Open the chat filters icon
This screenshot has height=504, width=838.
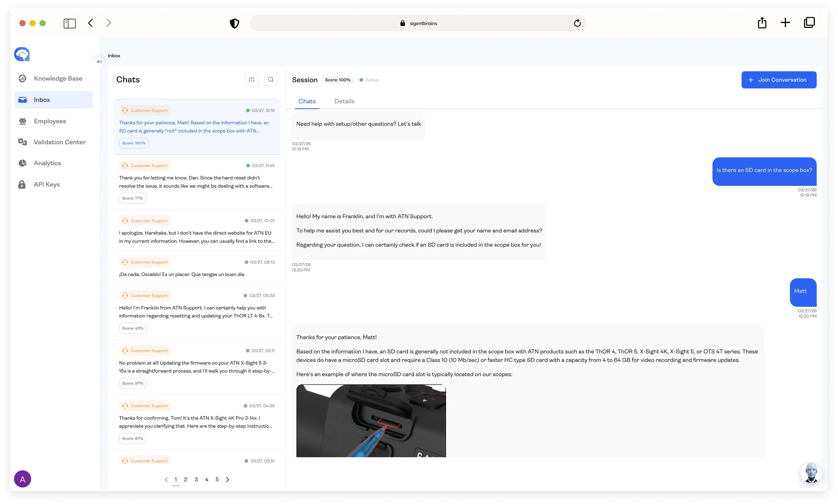tap(252, 80)
